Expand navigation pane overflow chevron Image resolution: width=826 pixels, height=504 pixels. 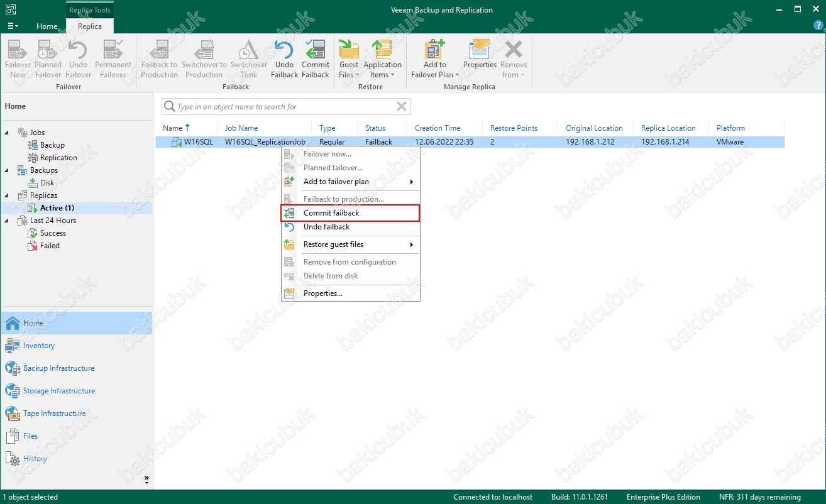(146, 479)
